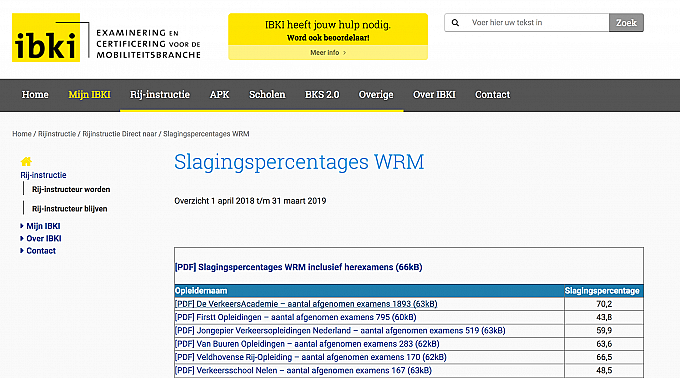Open the Overige menu item
Image resolution: width=680 pixels, height=378 pixels.
tap(376, 94)
